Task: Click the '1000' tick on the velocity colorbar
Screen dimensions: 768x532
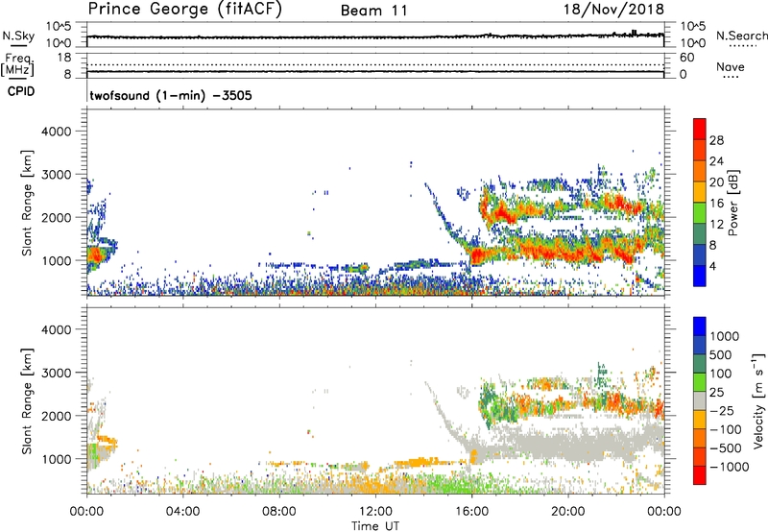Action: pos(725,336)
